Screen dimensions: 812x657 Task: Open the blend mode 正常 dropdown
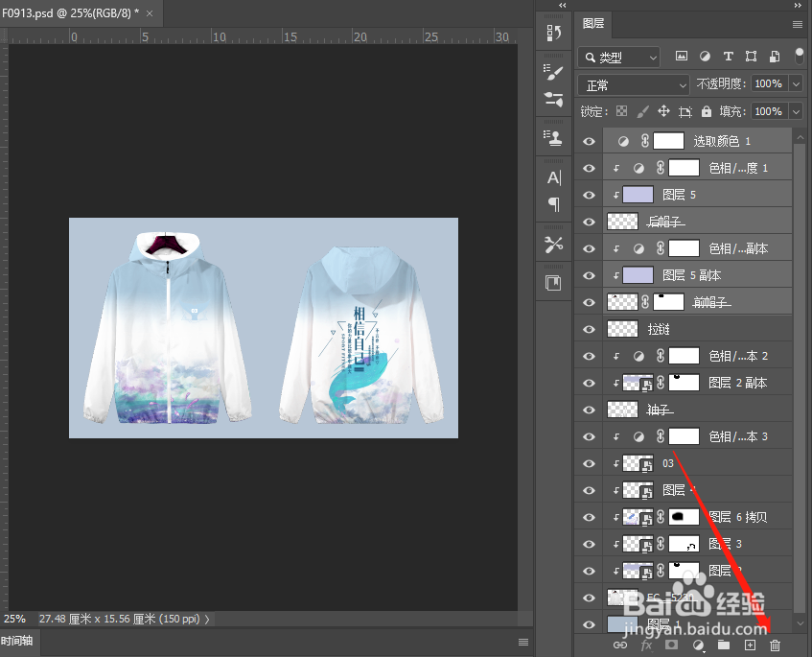634,84
